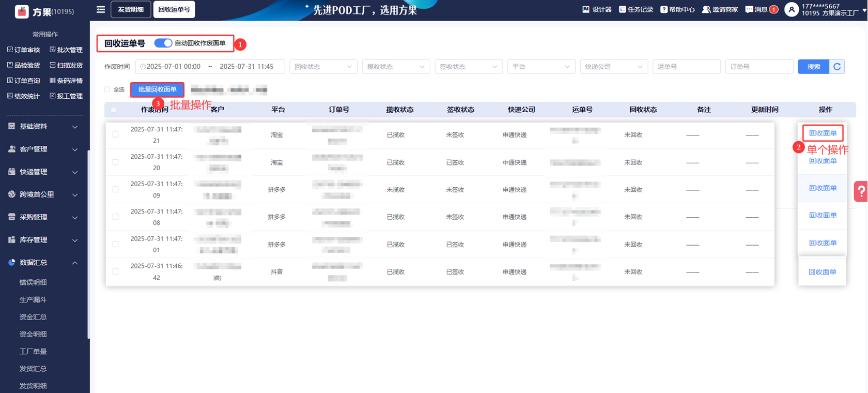Check the row dated 2025-07-31 11:46:42

[x=116, y=271]
